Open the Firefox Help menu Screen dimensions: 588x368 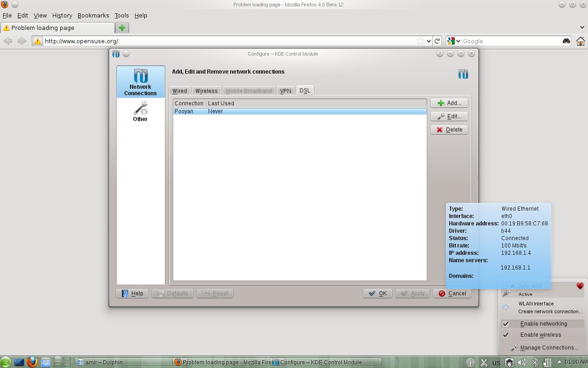(x=141, y=15)
